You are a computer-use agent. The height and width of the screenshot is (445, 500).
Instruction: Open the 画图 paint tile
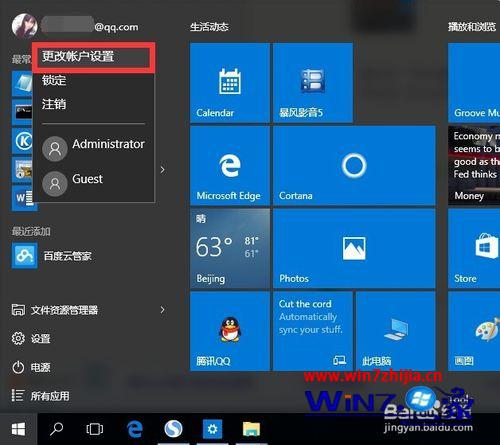tap(474, 331)
